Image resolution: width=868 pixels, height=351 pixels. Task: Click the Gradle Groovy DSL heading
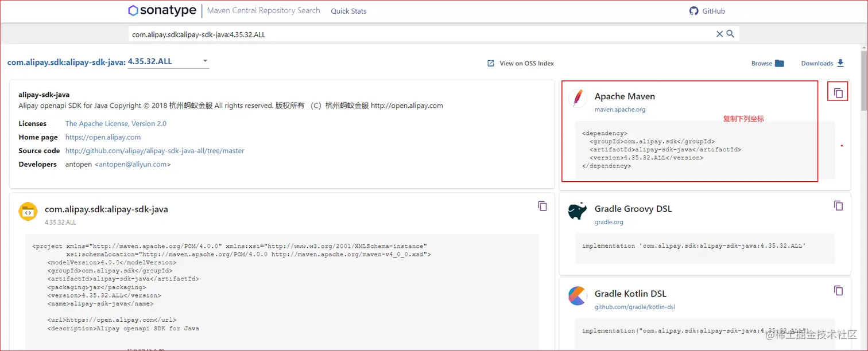point(633,209)
